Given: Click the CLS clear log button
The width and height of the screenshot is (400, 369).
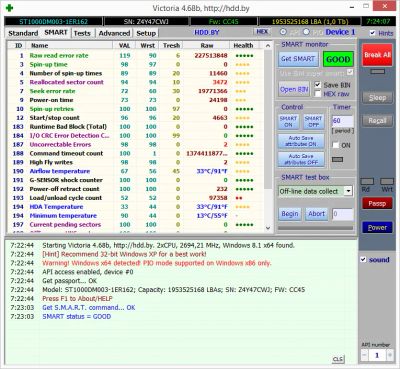Looking at the screenshot, I should click(x=338, y=359).
